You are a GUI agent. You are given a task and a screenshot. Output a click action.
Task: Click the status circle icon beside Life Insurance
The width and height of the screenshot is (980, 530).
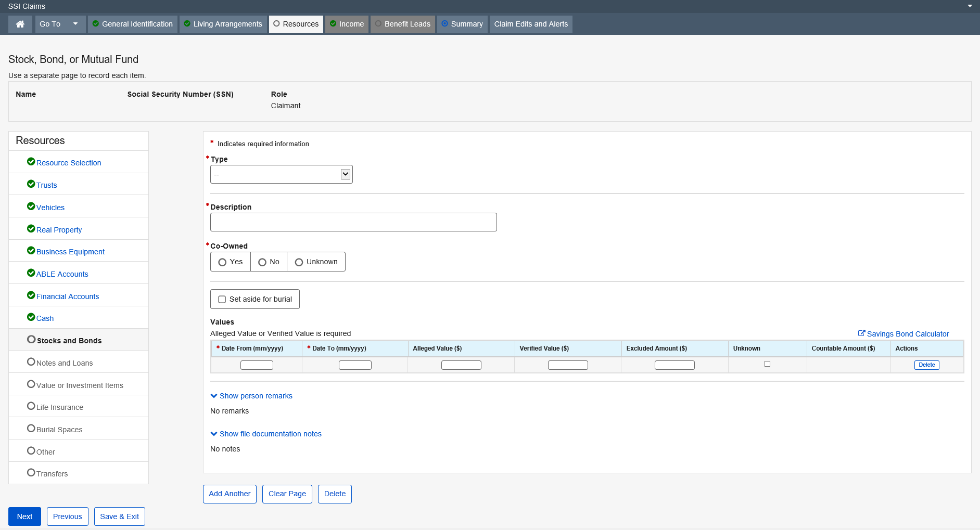[x=31, y=406]
